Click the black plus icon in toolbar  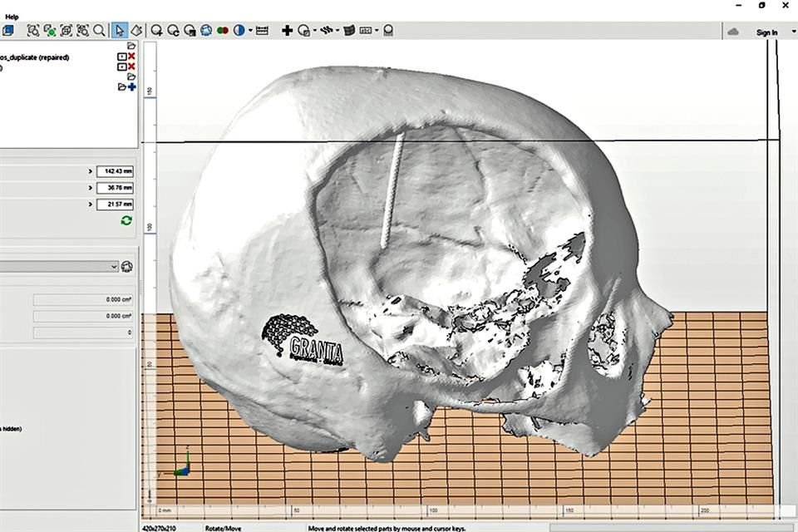[287, 31]
